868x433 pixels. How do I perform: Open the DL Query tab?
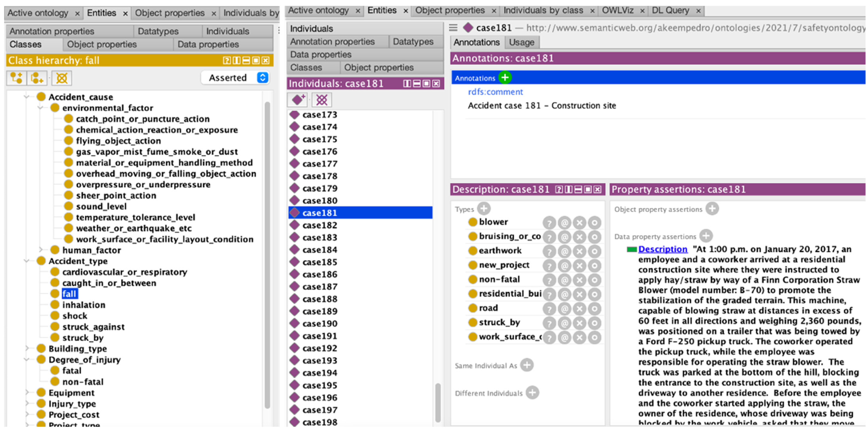coord(670,10)
